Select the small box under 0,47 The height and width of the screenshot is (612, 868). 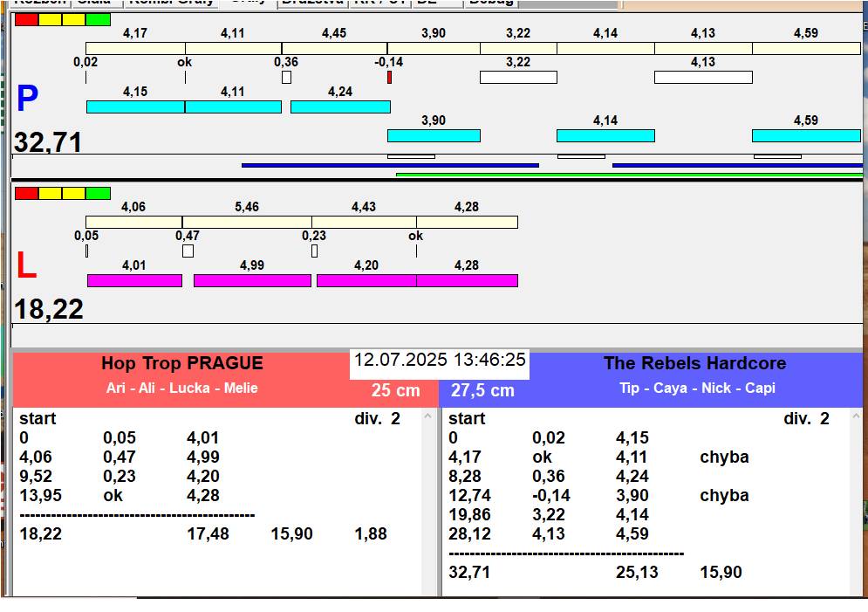pyautogui.click(x=188, y=251)
